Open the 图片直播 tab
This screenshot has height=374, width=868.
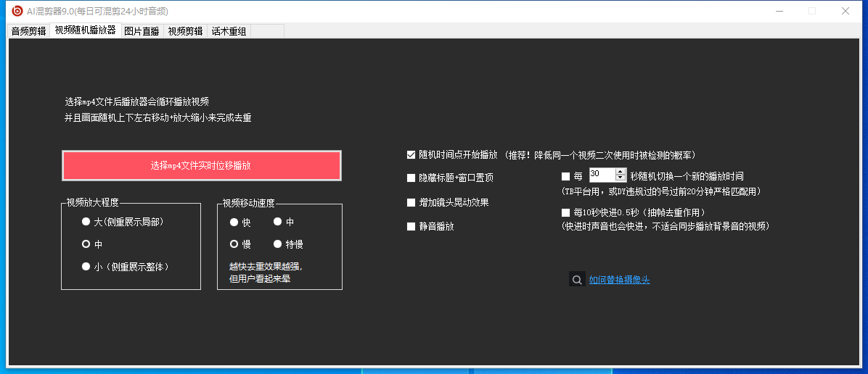pyautogui.click(x=142, y=31)
